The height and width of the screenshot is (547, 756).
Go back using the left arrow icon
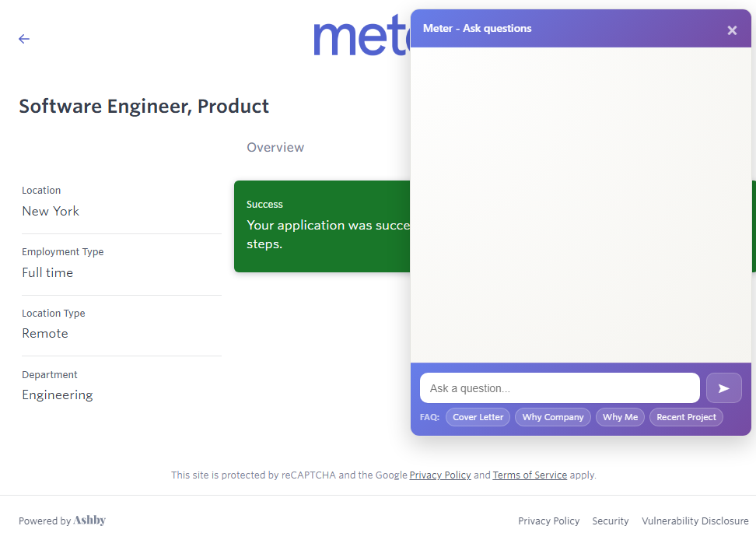pyautogui.click(x=24, y=39)
